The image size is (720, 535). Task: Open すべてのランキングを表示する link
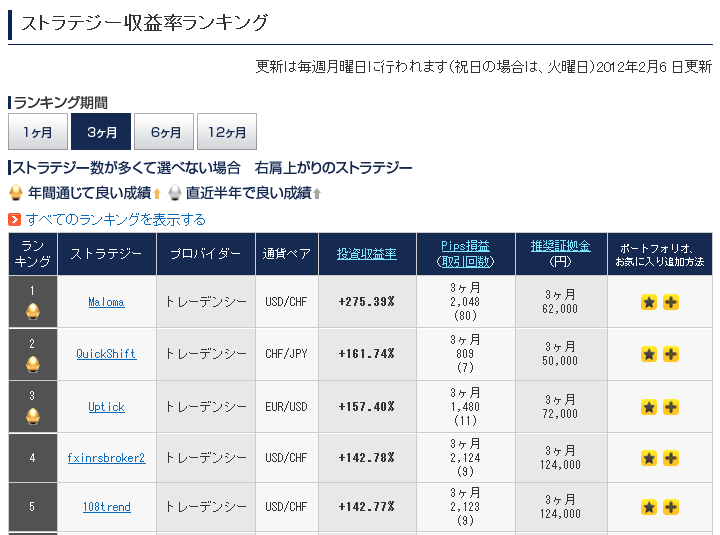(116, 219)
